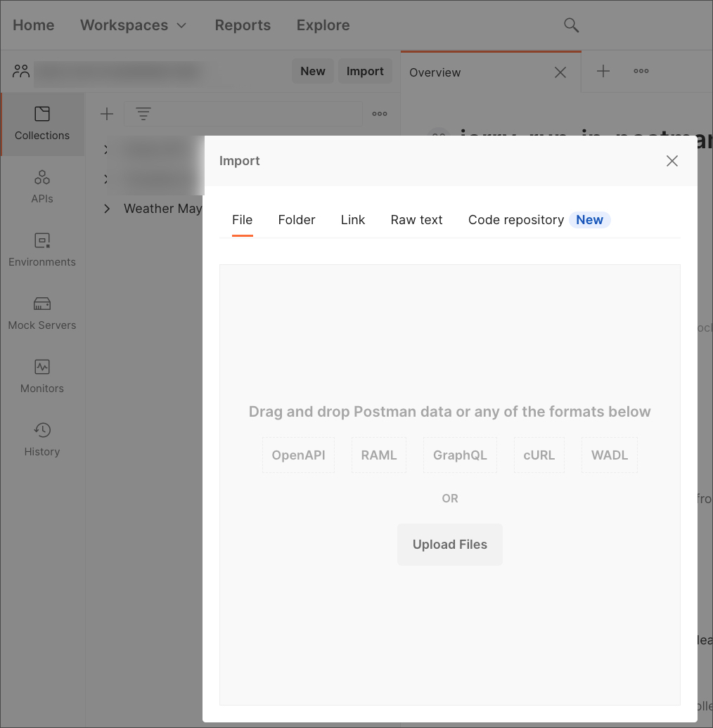Switch to the Folder import tab

pos(297,220)
